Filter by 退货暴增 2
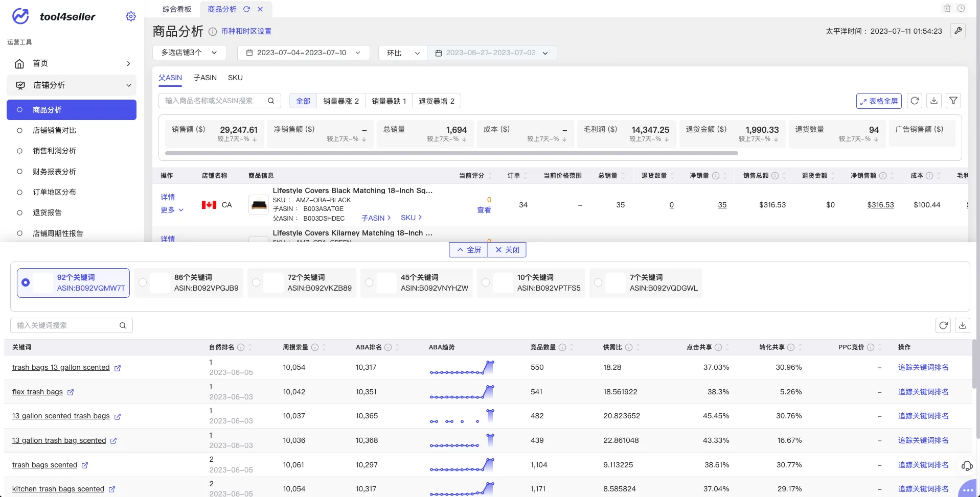This screenshot has width=980, height=497. pyautogui.click(x=437, y=101)
